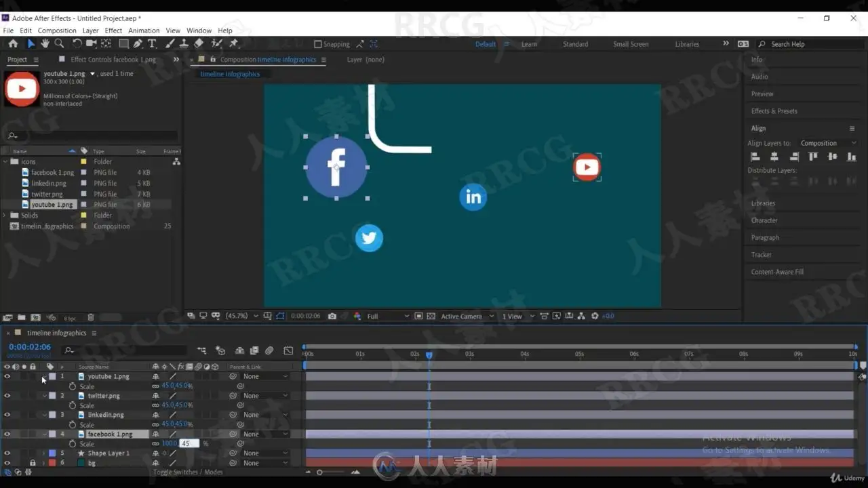Open Parent None dropdown for youtube 1.png
The width and height of the screenshot is (868, 488).
pos(265,376)
